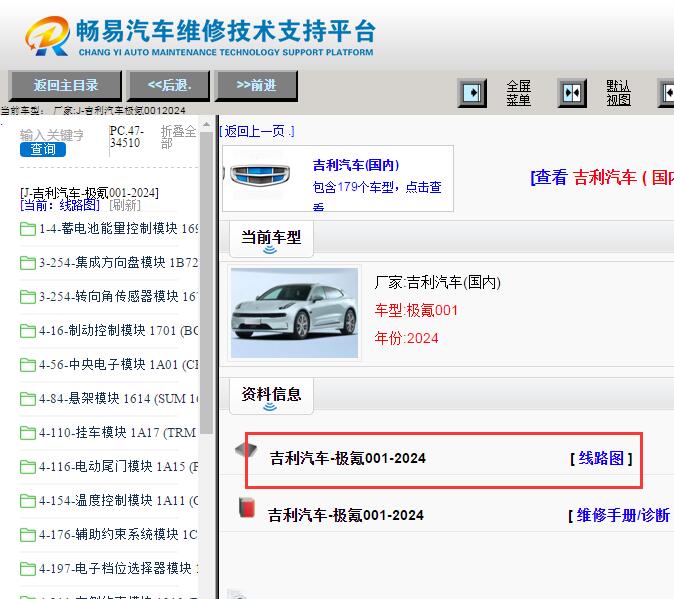Open folder icon for 4-197-电子档位选择器模块
Screen dimensions: 674x599
pos(28,569)
